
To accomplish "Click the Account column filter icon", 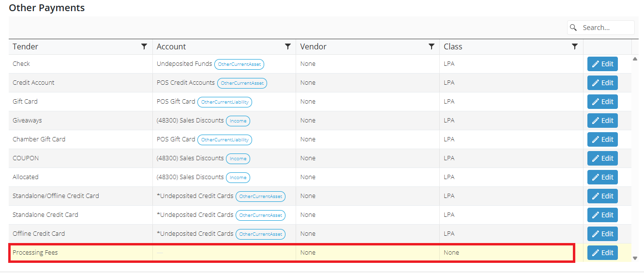I will click(288, 46).
